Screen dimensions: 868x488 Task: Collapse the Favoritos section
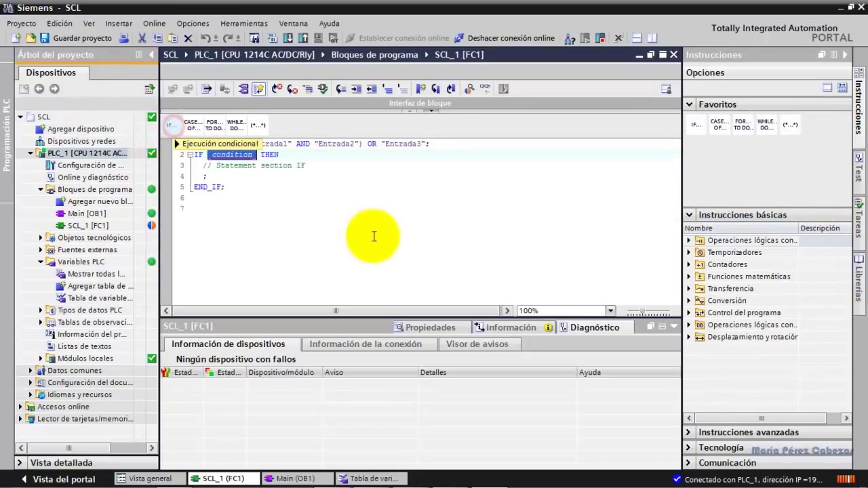point(690,104)
